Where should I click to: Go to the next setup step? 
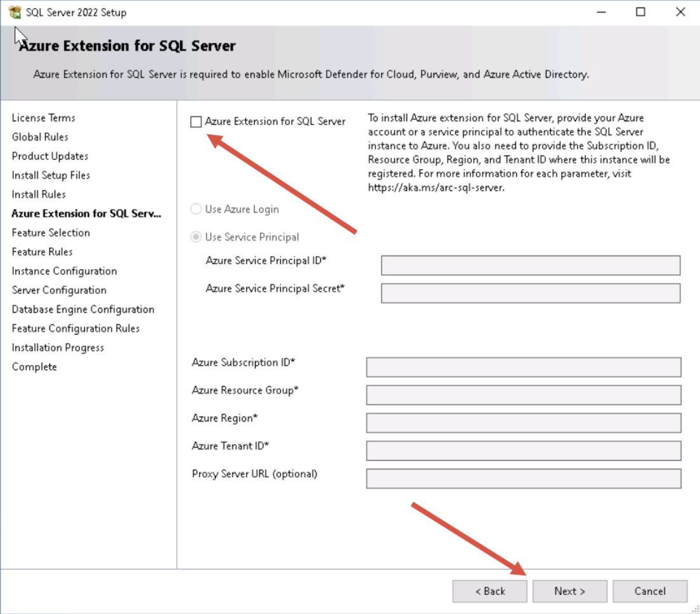[569, 591]
